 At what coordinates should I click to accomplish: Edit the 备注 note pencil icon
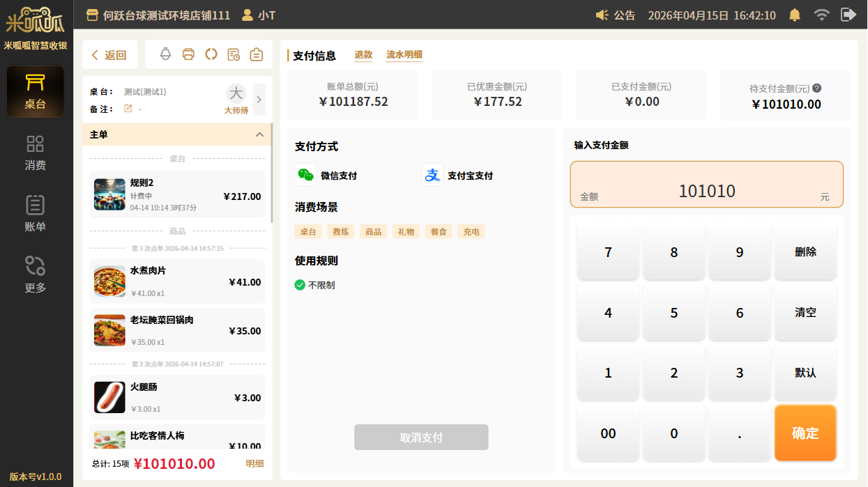128,109
